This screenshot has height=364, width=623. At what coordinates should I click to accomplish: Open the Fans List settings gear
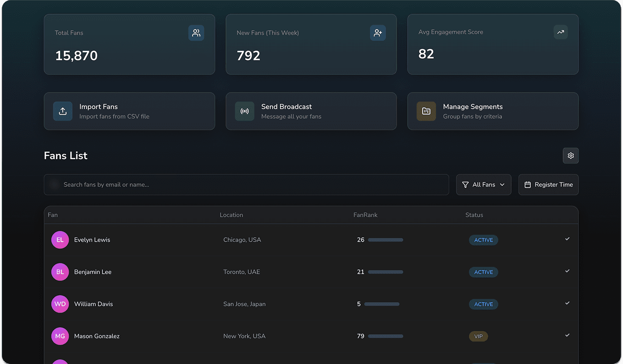pos(571,155)
